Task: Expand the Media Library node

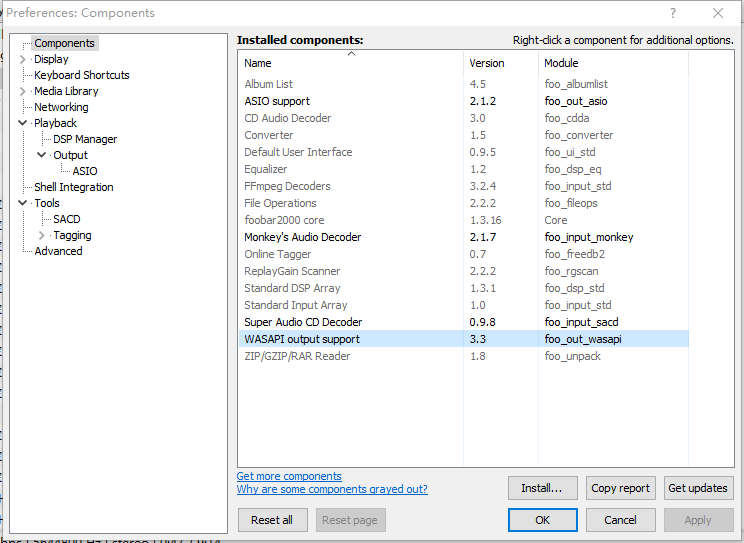Action: pos(23,91)
